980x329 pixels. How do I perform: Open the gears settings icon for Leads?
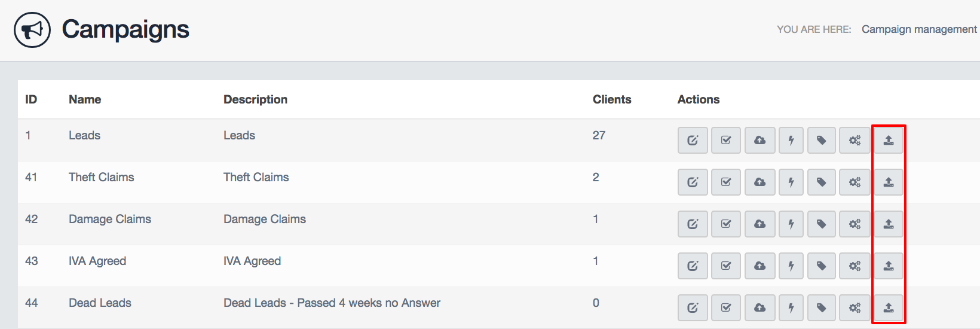click(x=855, y=141)
